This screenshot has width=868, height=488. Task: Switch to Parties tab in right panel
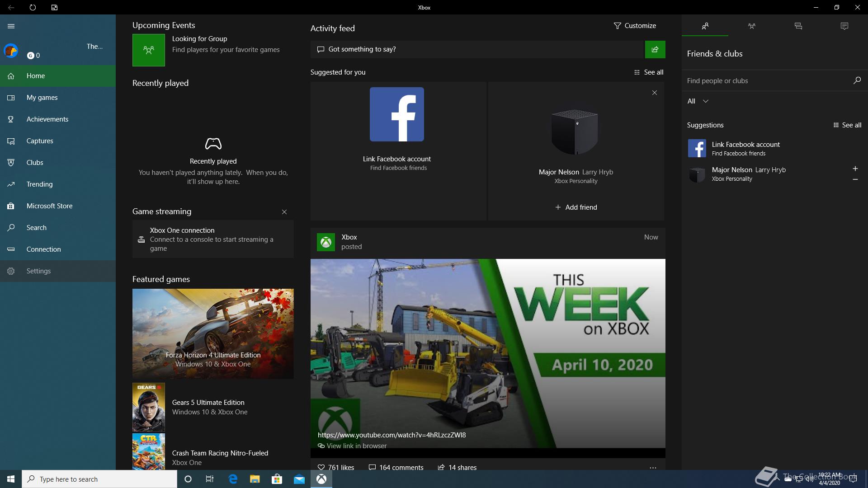(751, 26)
